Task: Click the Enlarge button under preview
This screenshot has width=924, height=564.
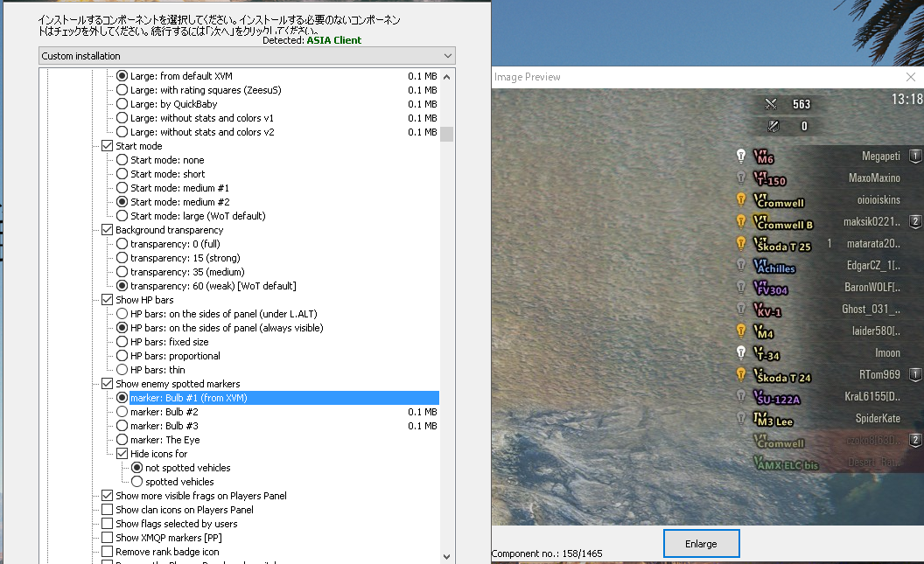Action: (x=701, y=544)
